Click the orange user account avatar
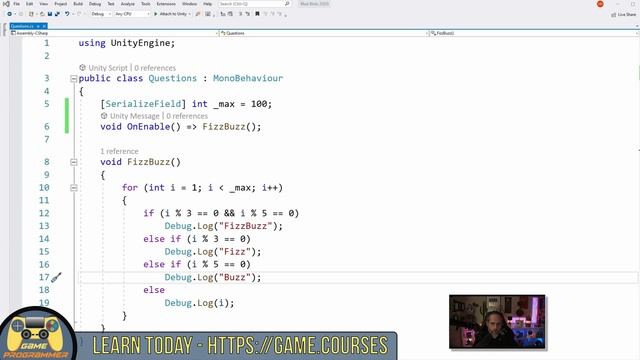This screenshot has height=360, width=640. tap(600, 4)
